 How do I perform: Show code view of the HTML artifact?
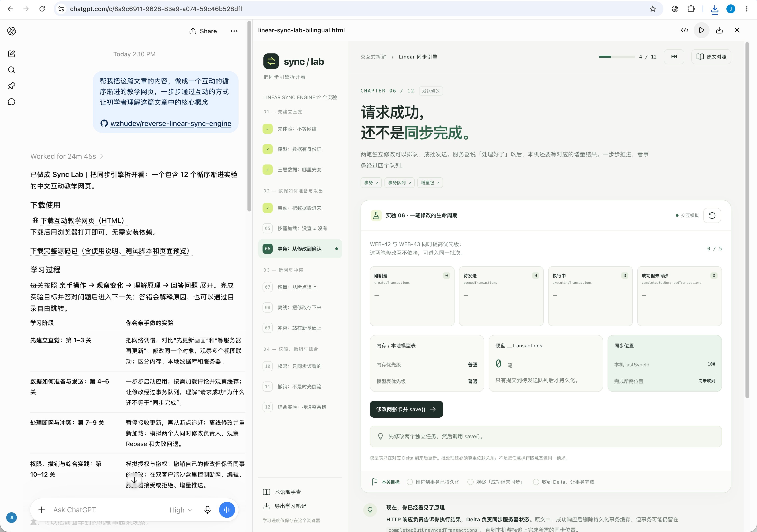tap(684, 30)
